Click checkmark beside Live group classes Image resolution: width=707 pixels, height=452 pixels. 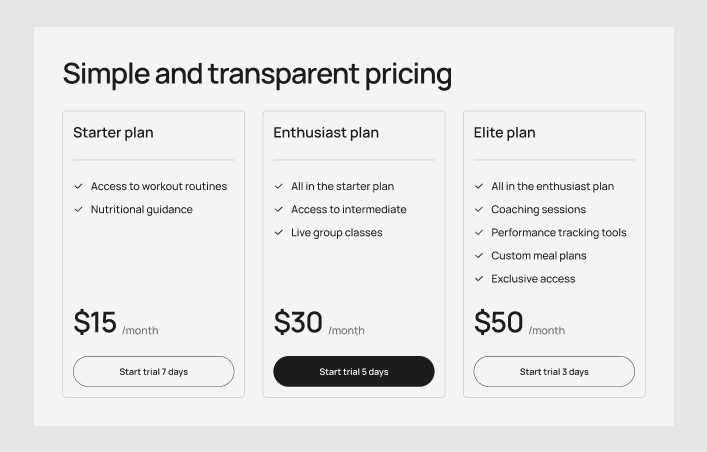pyautogui.click(x=279, y=232)
